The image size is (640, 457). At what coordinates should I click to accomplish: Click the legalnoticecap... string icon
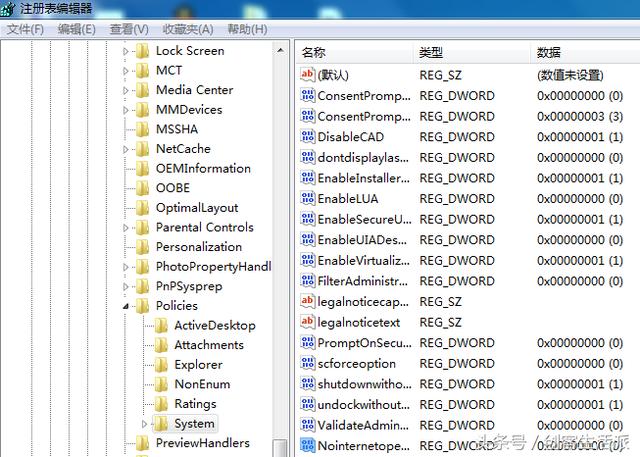point(307,301)
